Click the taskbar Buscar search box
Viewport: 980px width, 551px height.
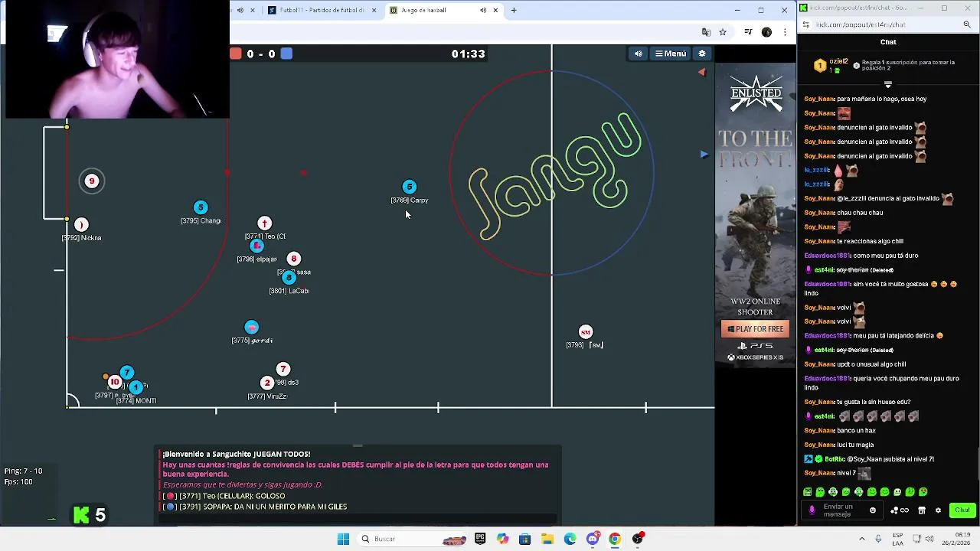[413, 539]
